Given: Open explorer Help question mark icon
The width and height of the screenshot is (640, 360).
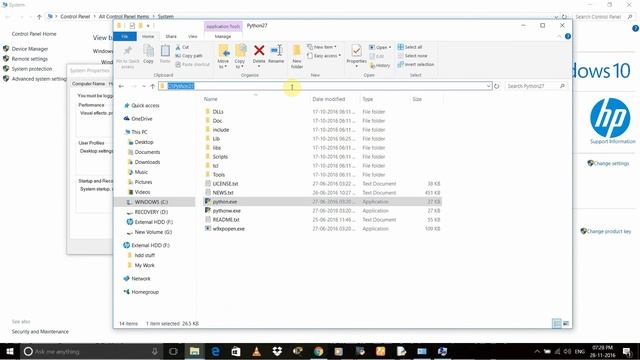Looking at the screenshot, I should (568, 36).
